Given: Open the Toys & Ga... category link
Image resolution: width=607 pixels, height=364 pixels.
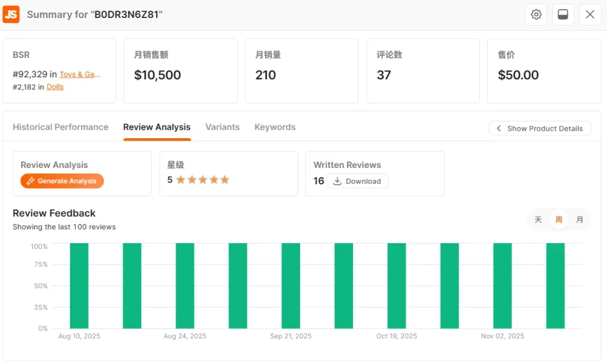Looking at the screenshot, I should pyautogui.click(x=80, y=74).
